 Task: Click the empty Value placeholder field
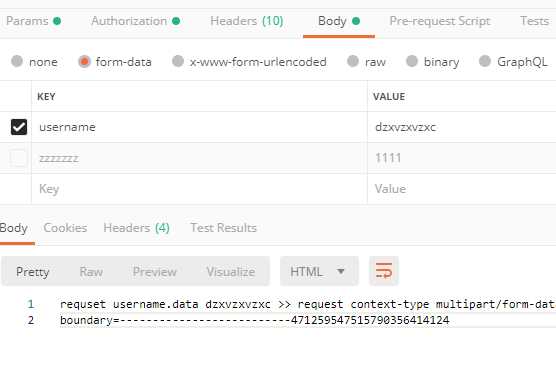pos(462,189)
